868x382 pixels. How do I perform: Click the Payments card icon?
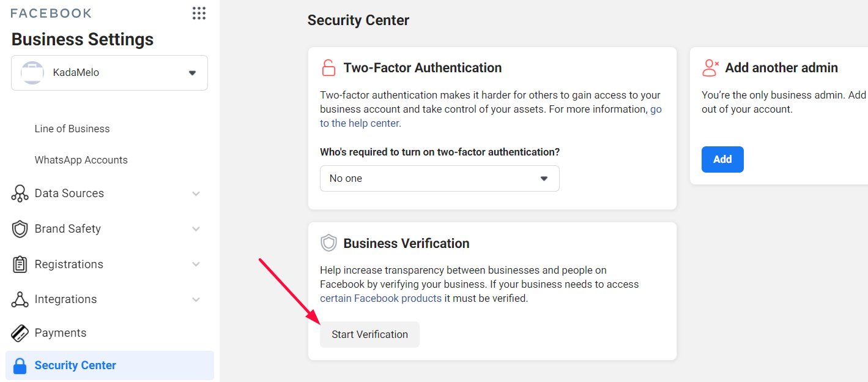click(20, 333)
